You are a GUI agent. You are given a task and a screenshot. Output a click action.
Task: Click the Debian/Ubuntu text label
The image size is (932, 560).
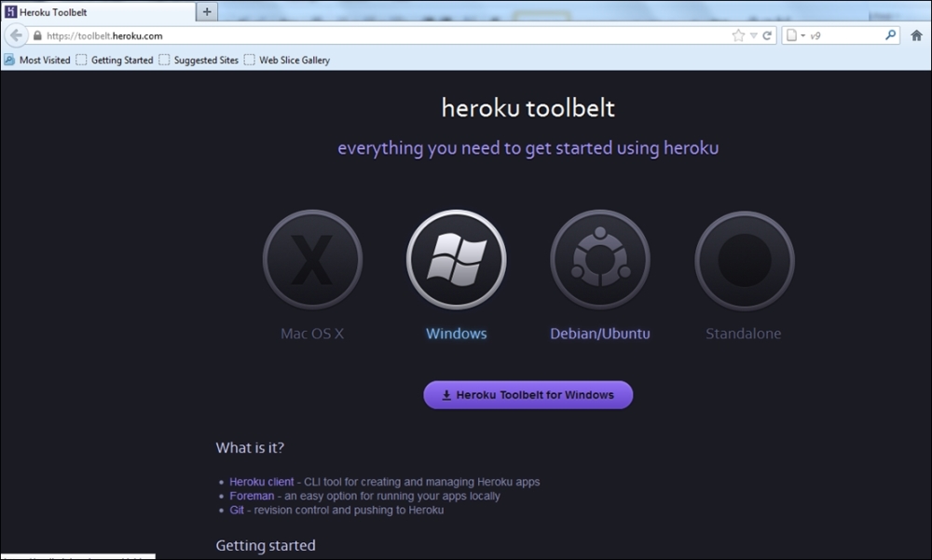599,334
